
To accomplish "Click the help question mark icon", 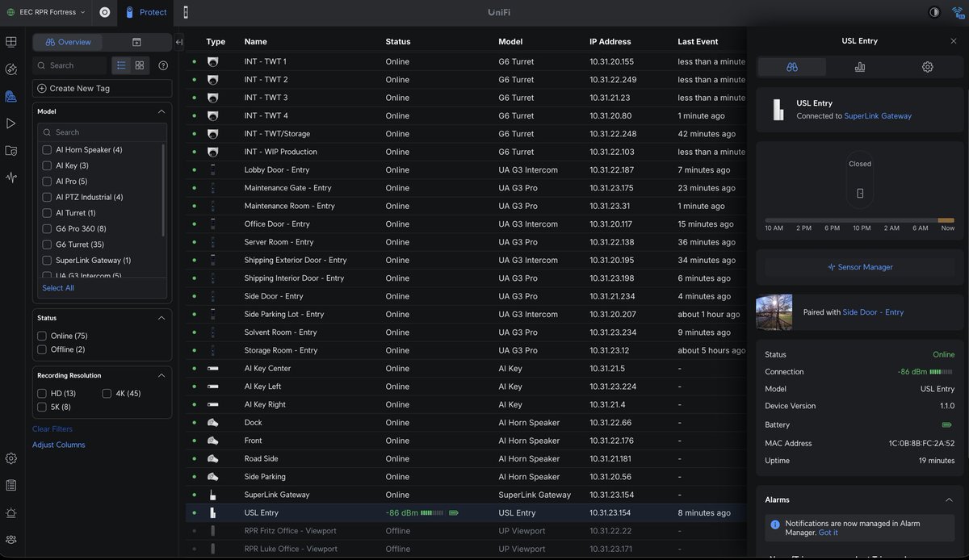I will click(163, 65).
